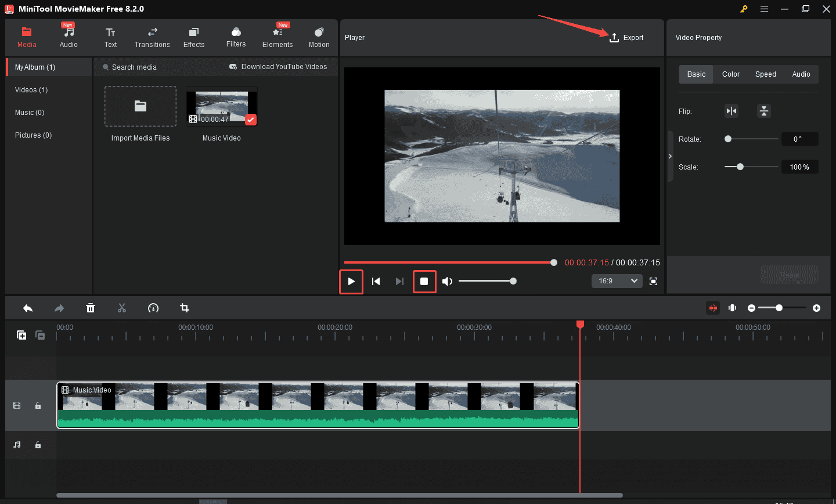Delete the selected clip with trash icon
Image resolution: width=836 pixels, height=504 pixels.
(91, 308)
